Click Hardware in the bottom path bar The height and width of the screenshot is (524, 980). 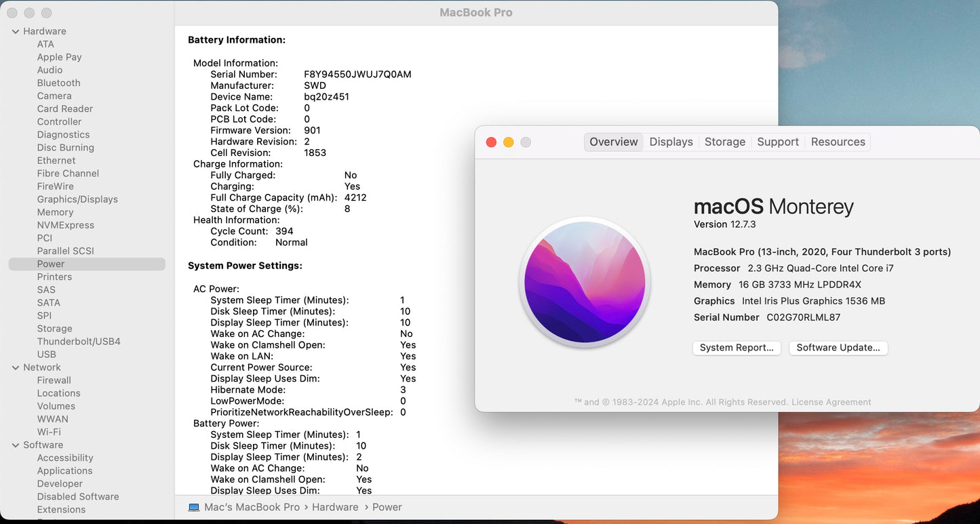[335, 507]
